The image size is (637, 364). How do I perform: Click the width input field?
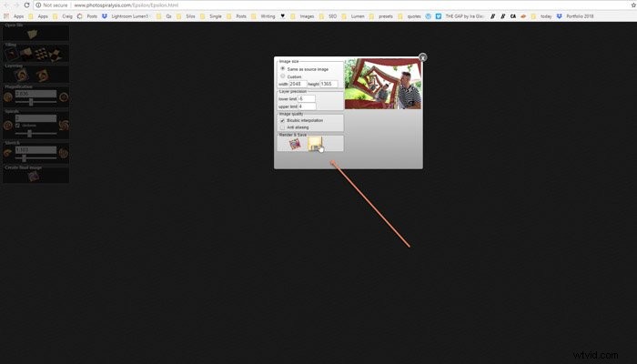(x=298, y=84)
